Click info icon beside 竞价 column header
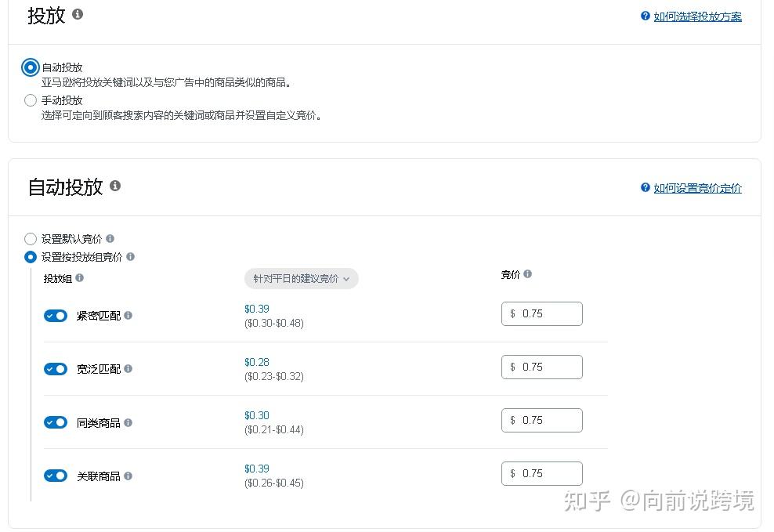 pos(527,274)
